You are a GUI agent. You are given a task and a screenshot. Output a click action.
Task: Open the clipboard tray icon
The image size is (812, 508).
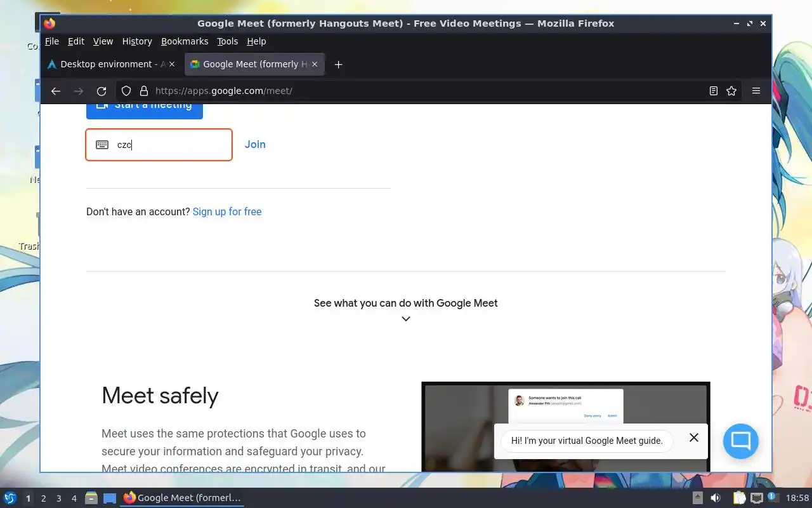point(740,498)
